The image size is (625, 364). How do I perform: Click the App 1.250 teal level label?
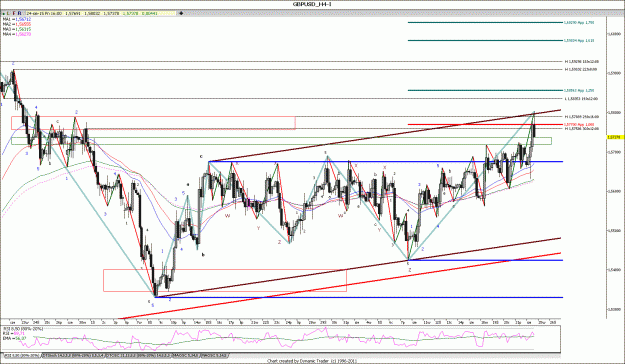point(579,91)
